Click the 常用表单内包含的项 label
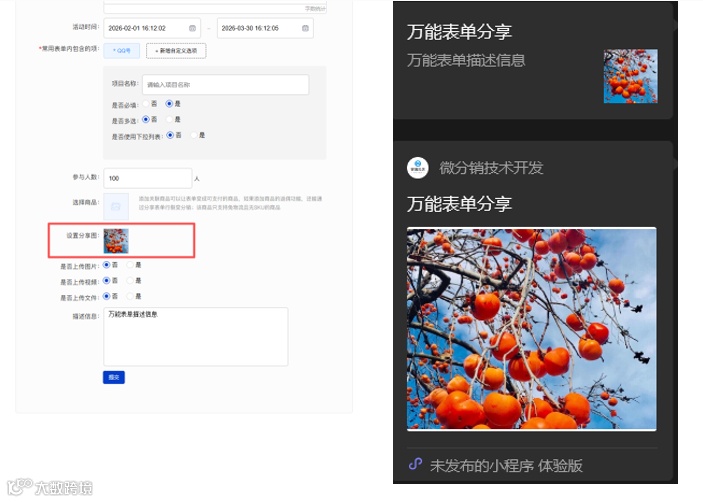 [x=69, y=48]
